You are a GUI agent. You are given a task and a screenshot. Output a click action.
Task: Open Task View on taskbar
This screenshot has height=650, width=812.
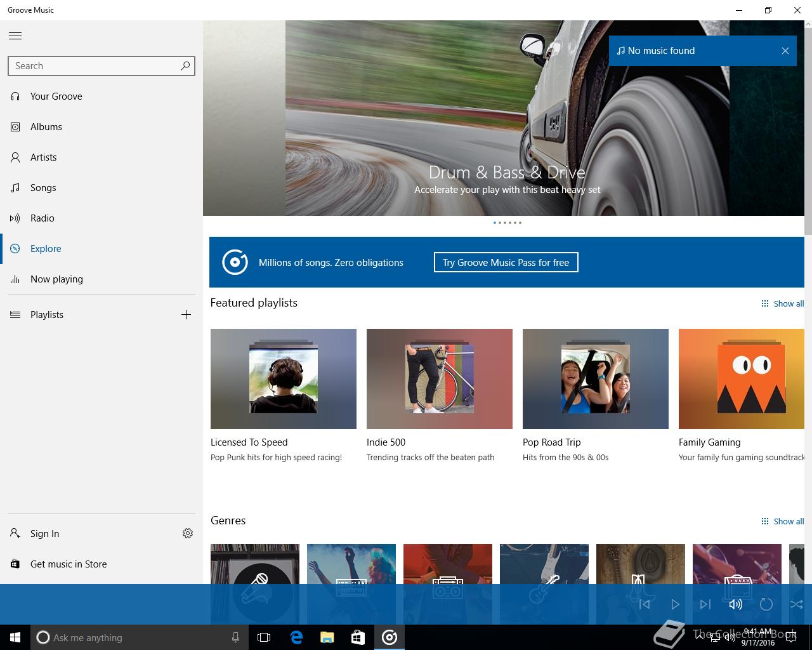click(264, 637)
